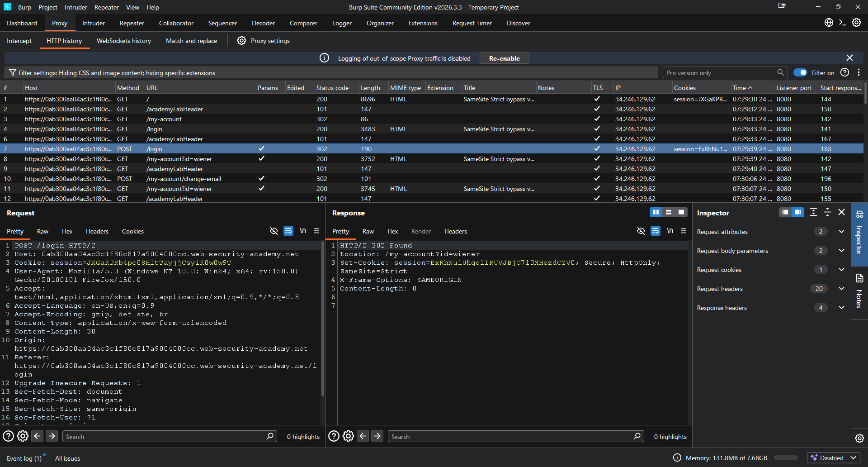The height and width of the screenshot is (467, 868).
Task: Click the search magnifier in Pro version field
Action: pyautogui.click(x=780, y=72)
